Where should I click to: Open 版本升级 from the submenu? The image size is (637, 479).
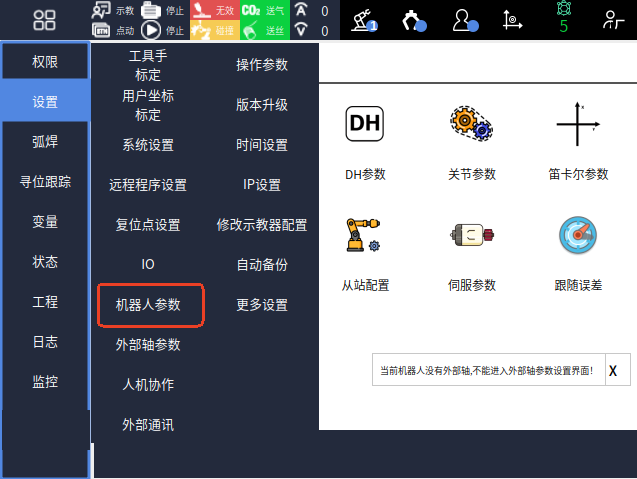[262, 105]
